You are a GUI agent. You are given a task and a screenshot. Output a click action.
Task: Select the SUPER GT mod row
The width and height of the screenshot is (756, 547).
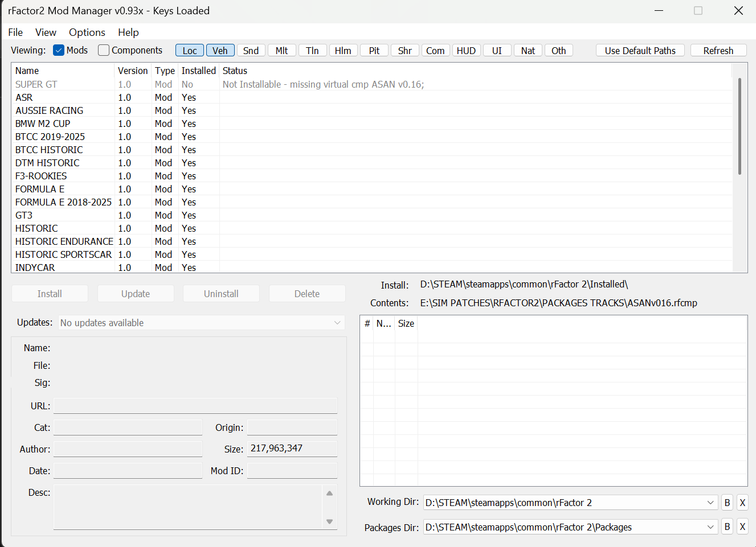pos(372,84)
